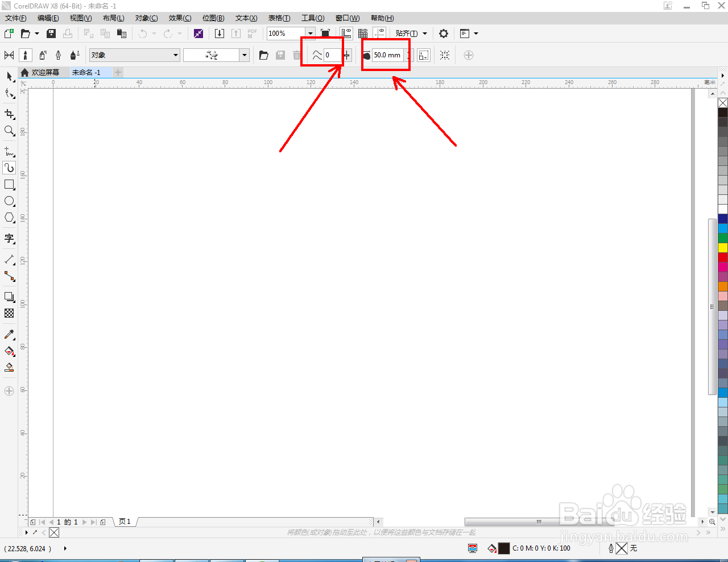Select the Pressure artistic media mode icon

tap(75, 55)
